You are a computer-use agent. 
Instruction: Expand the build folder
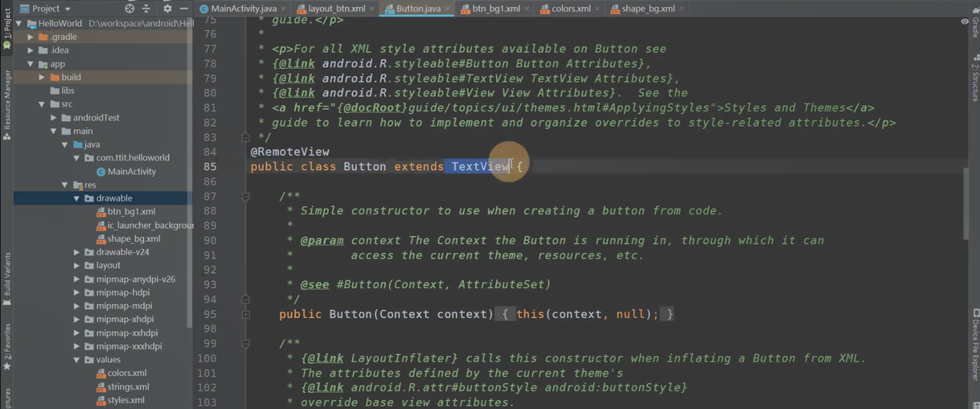click(x=42, y=77)
